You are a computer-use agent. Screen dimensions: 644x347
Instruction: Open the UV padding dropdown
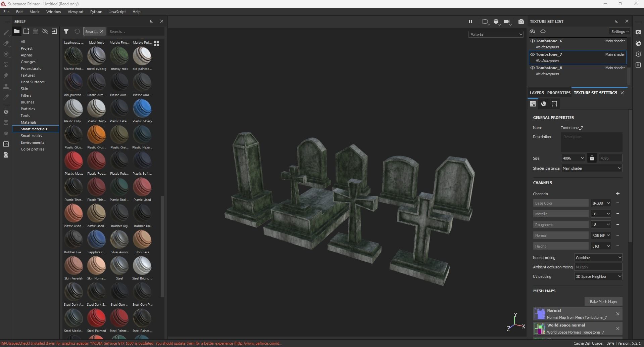pyautogui.click(x=598, y=276)
